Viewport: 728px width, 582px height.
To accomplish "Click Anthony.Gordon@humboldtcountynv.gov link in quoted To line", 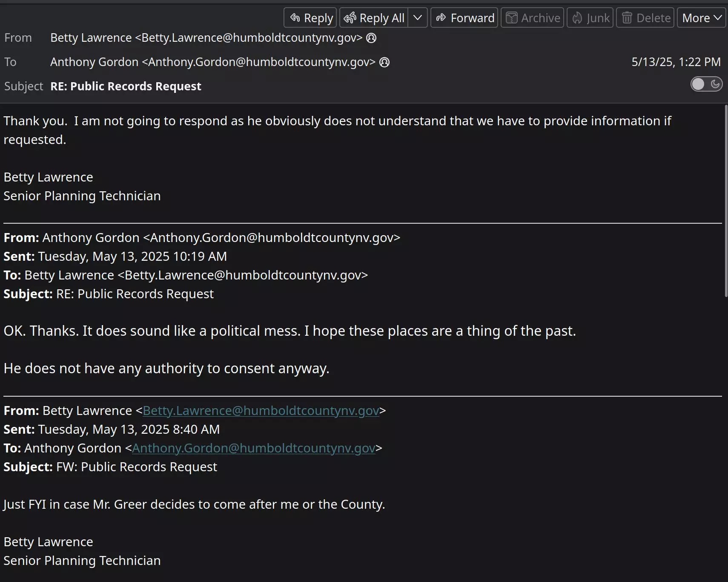I will (x=254, y=448).
